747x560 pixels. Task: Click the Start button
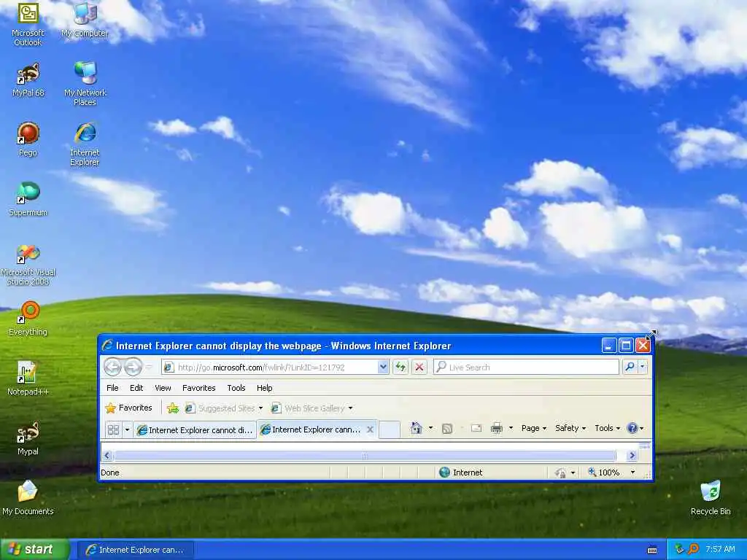35,550
